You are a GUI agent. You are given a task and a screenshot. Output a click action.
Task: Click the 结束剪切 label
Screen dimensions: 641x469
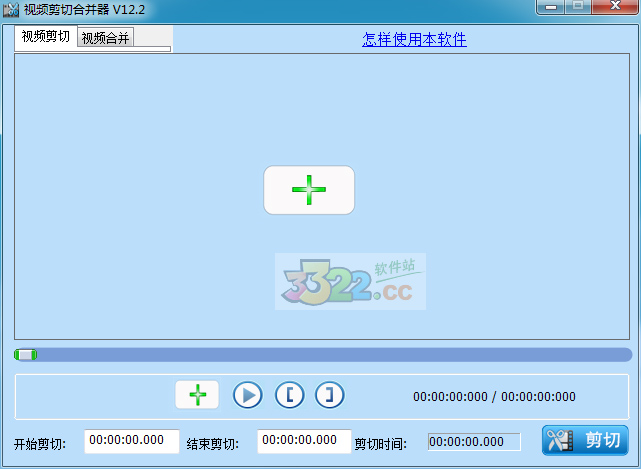click(213, 444)
